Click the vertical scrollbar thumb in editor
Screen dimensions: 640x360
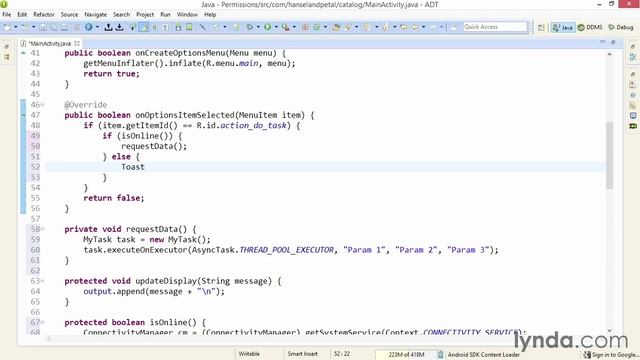pos(609,155)
